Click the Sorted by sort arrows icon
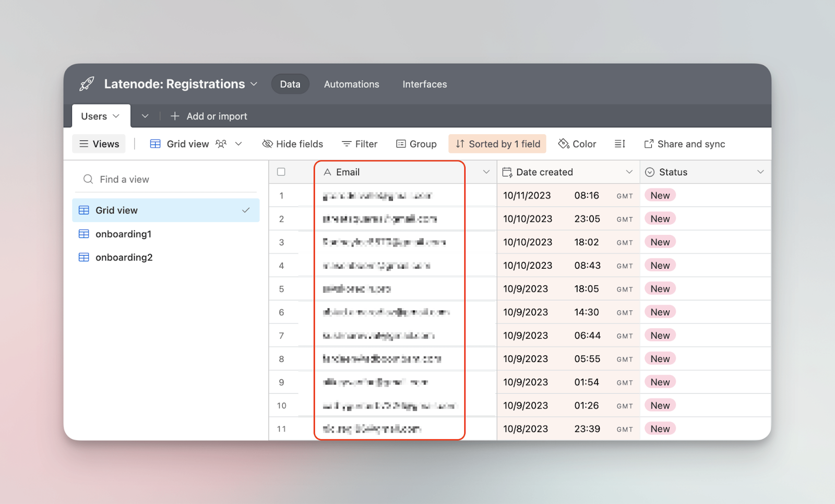Screen dimensions: 835x504 [x=460, y=144]
